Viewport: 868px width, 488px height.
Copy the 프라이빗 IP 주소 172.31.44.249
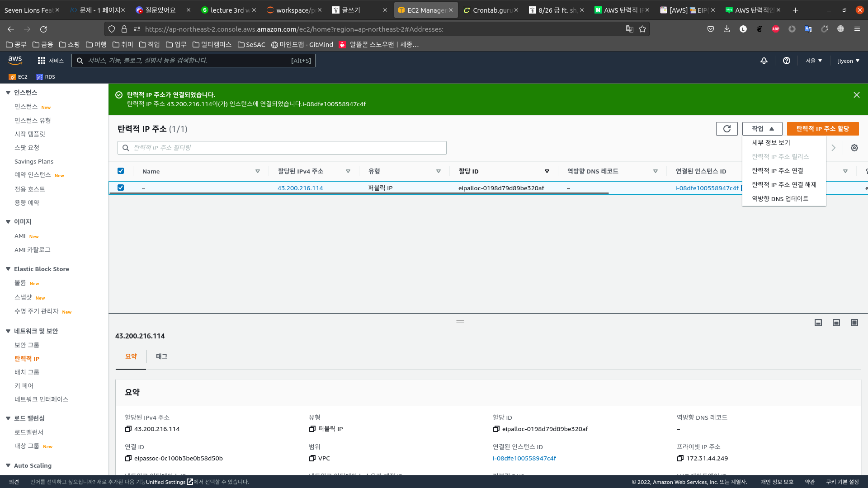tap(680, 458)
